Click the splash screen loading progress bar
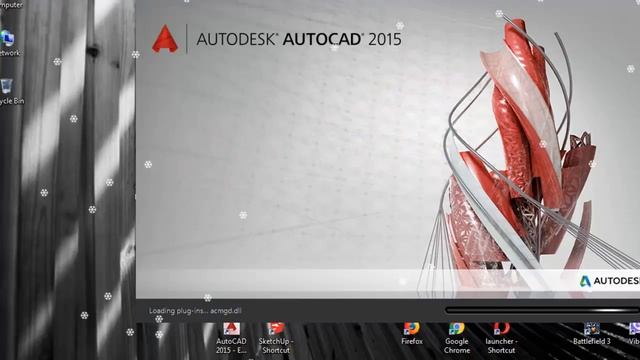 point(542,310)
